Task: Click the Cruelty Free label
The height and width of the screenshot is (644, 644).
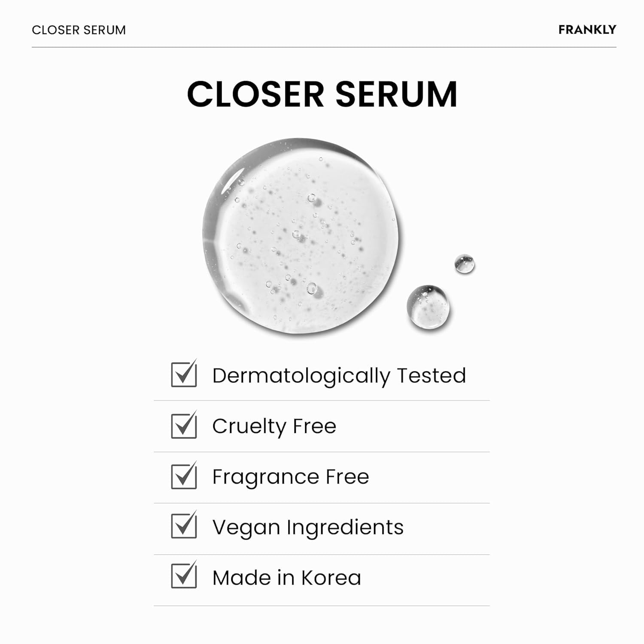Action: pos(274,426)
